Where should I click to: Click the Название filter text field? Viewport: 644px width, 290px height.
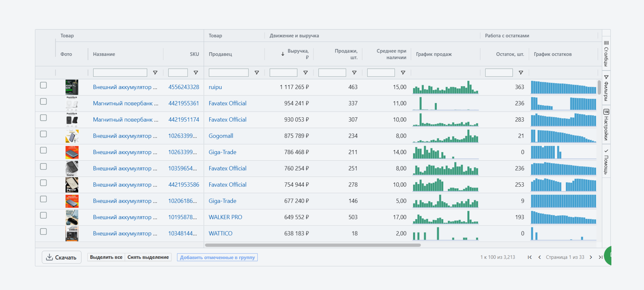click(120, 72)
